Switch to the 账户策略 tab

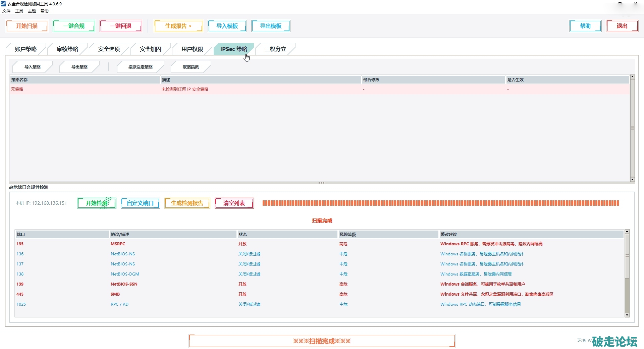25,49
